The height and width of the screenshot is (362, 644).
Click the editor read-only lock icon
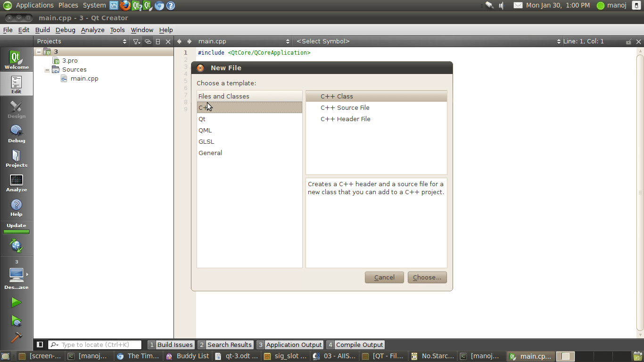coord(628,41)
